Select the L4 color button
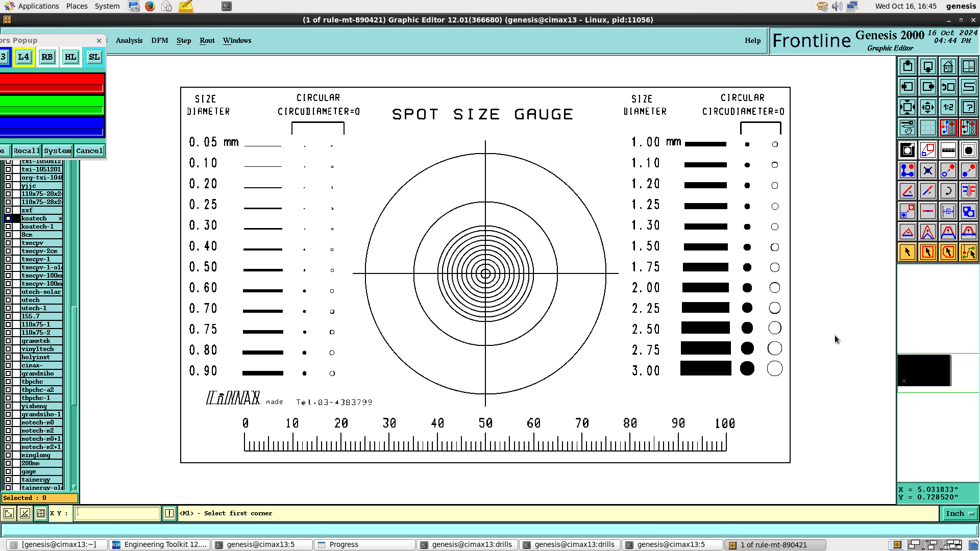 23,57
